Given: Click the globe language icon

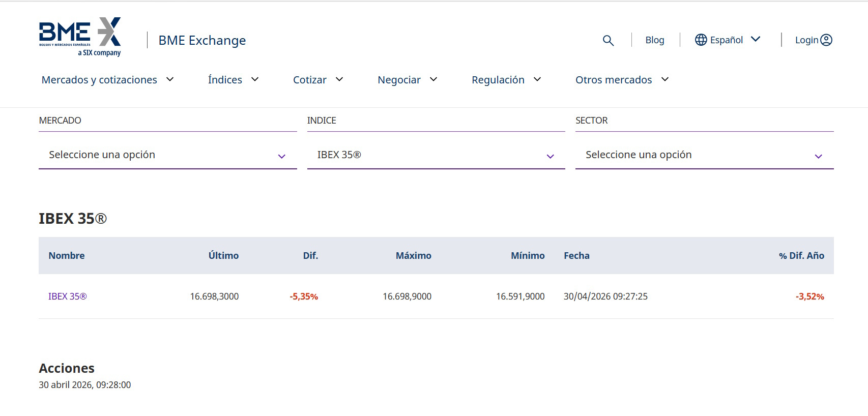Looking at the screenshot, I should [701, 40].
